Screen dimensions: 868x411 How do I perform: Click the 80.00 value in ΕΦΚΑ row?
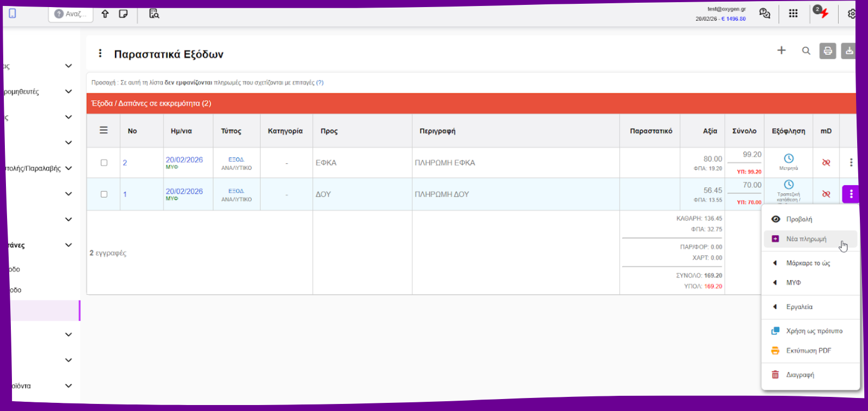point(713,159)
